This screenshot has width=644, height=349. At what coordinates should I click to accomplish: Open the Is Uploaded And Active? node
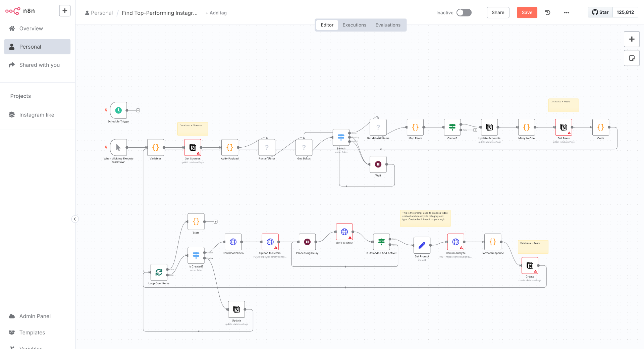pyautogui.click(x=381, y=242)
